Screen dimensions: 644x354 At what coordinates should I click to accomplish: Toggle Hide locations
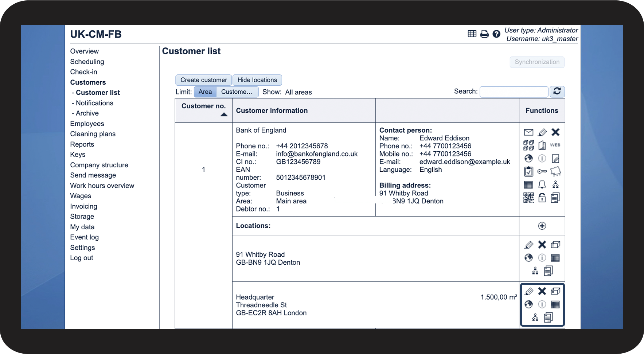[257, 80]
